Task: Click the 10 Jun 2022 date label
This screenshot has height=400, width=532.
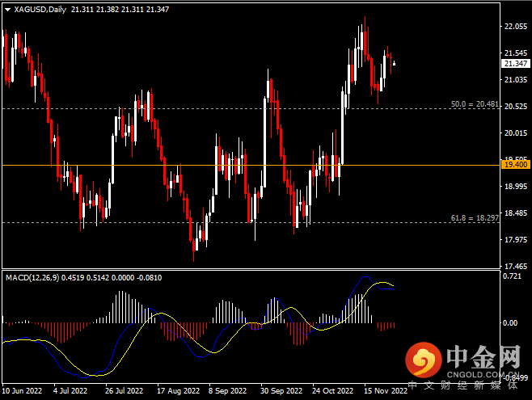Action: (x=22, y=389)
